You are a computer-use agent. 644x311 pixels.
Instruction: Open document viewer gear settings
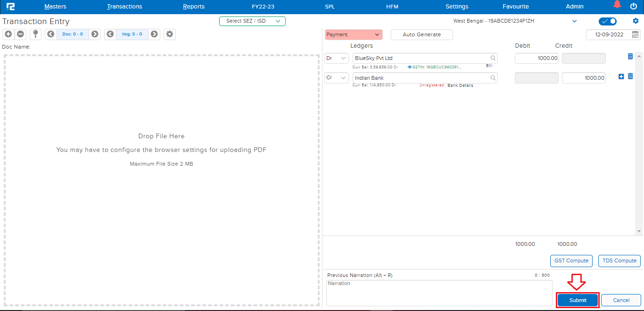(170, 34)
